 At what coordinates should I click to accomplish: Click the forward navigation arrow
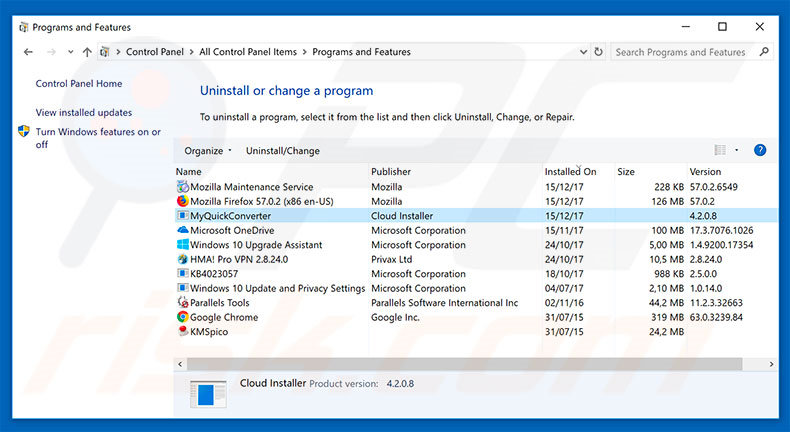click(x=51, y=52)
